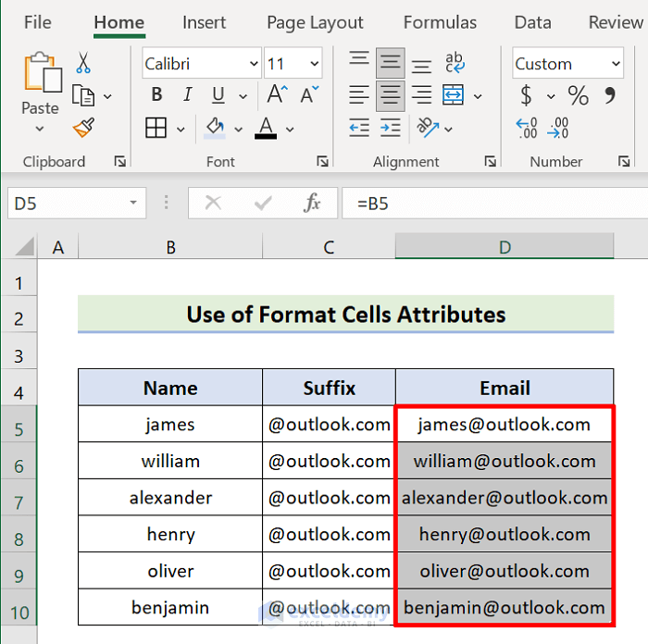Apply fill color with paint bucket
This screenshot has width=648, height=644.
(215, 128)
